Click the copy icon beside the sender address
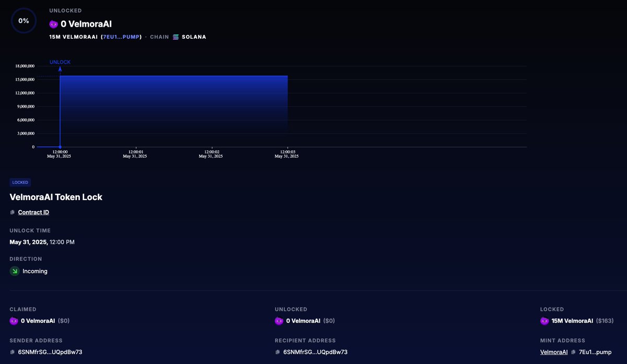Viewport: 627px width, 364px height. point(11,351)
